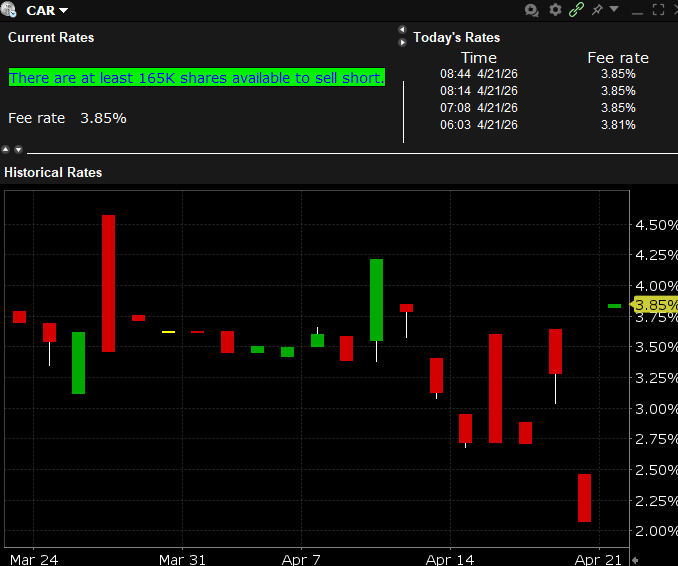Expand the pin options dropdown arrow
Screen dimensions: 678x566
(x=614, y=9)
